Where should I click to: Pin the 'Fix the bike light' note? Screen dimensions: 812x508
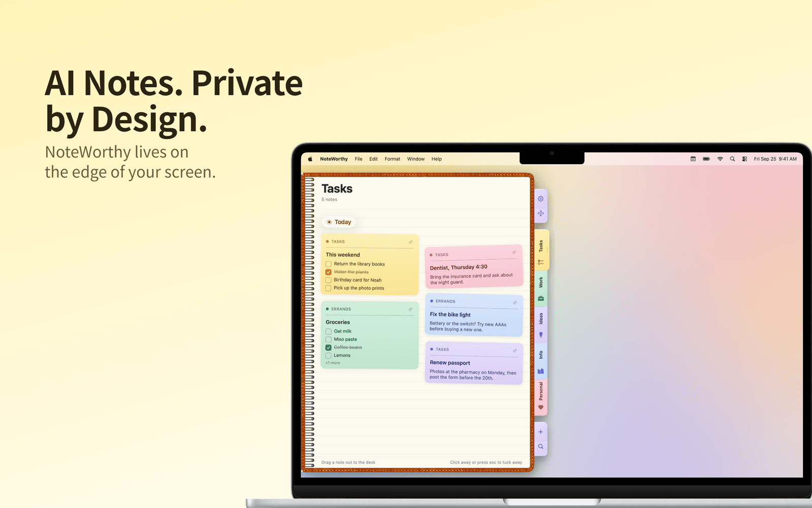[515, 302]
